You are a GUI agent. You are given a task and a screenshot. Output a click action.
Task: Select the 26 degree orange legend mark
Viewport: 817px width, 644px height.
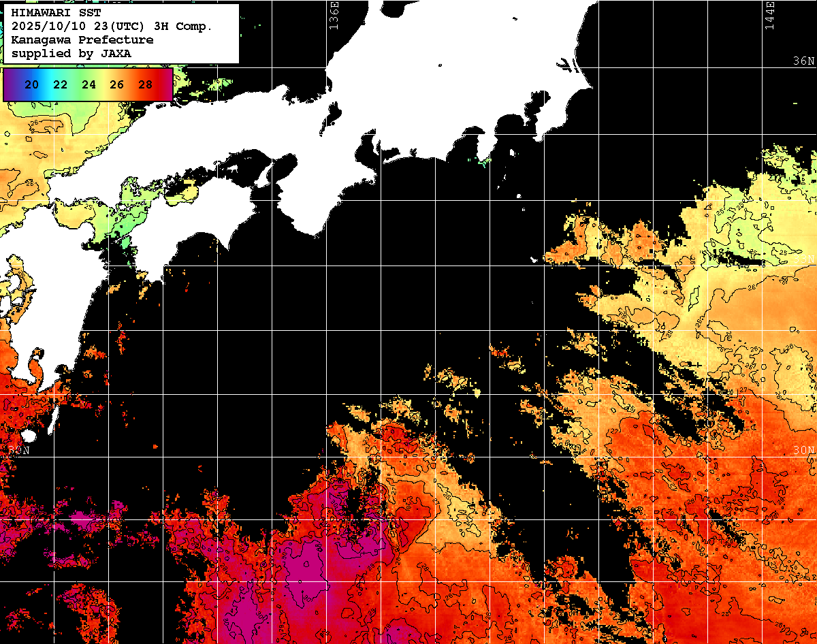[116, 85]
